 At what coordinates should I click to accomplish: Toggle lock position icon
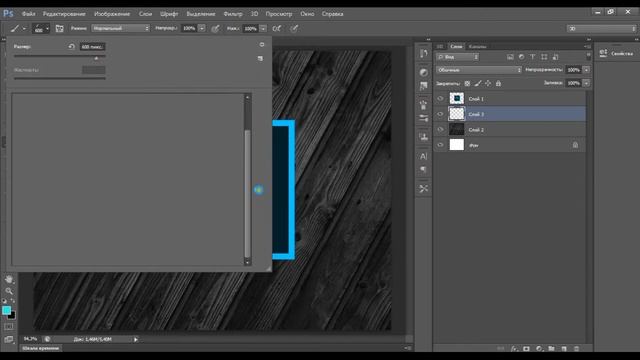[488, 84]
